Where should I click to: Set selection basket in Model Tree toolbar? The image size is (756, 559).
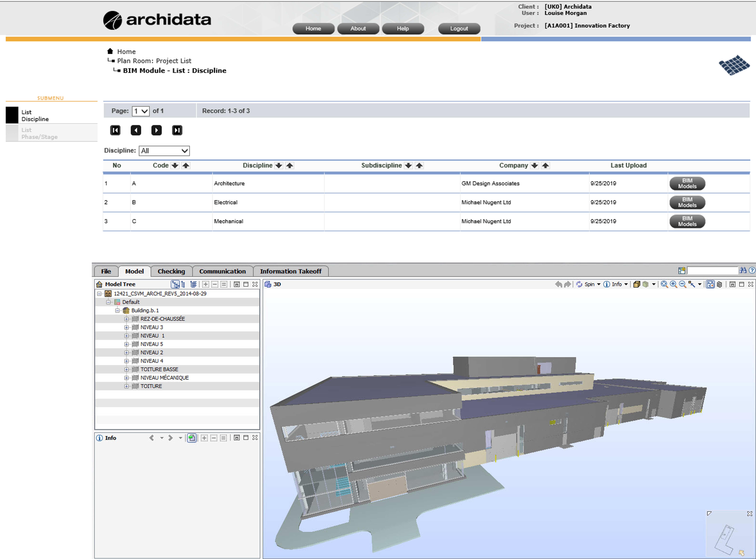(x=224, y=284)
